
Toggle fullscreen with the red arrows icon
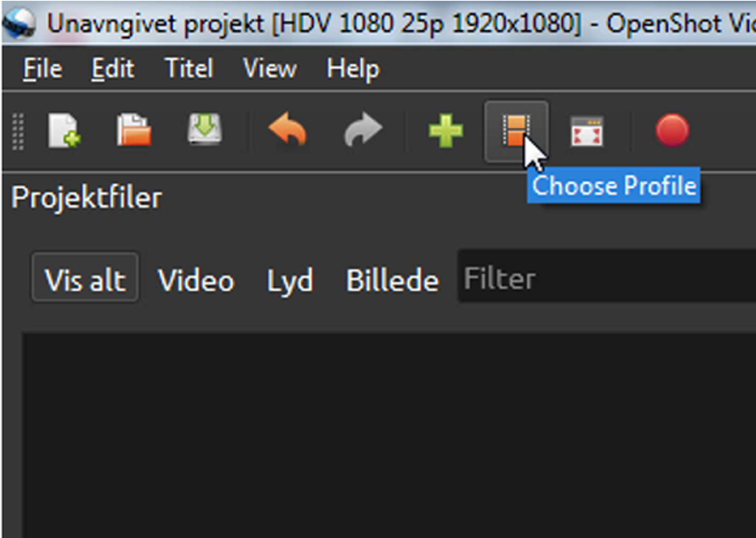[587, 131]
